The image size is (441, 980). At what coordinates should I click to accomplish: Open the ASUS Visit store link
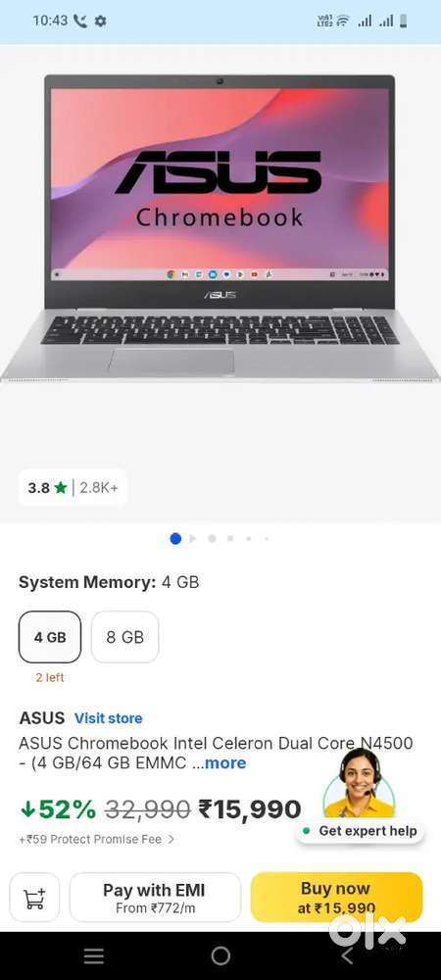point(108,718)
